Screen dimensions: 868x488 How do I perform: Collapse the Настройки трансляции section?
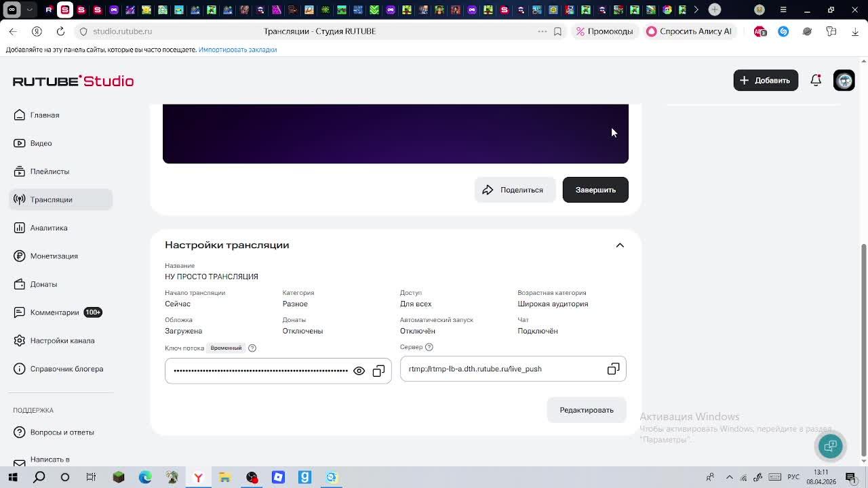coord(620,245)
